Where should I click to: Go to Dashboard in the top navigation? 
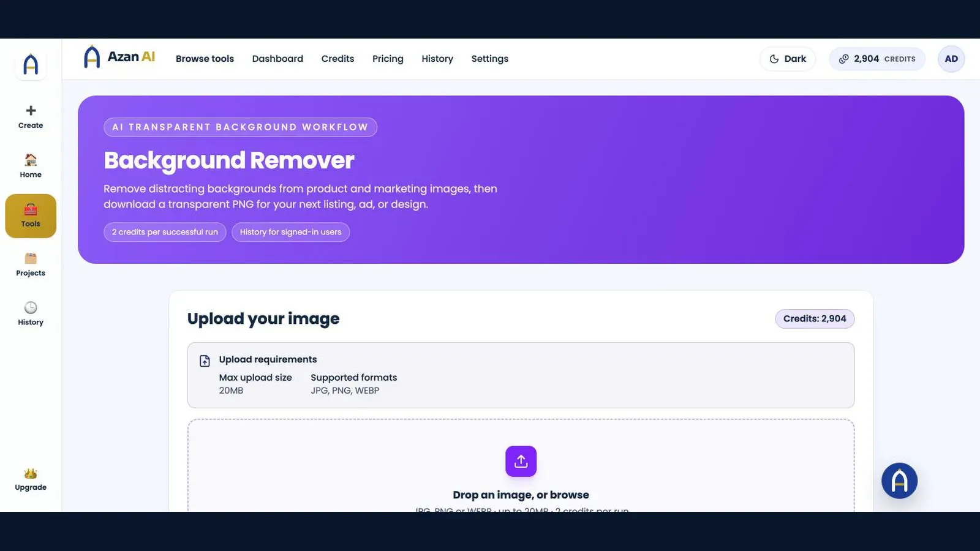277,59
